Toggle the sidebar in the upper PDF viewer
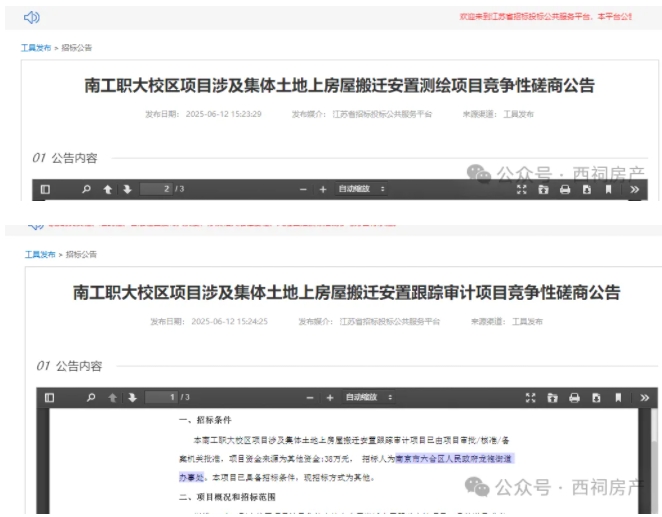662x517 pixels. [45, 189]
